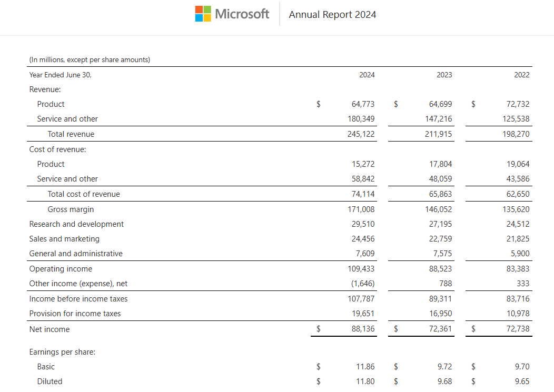Click Service and other revenue 147,216
554x392 pixels.
point(439,119)
